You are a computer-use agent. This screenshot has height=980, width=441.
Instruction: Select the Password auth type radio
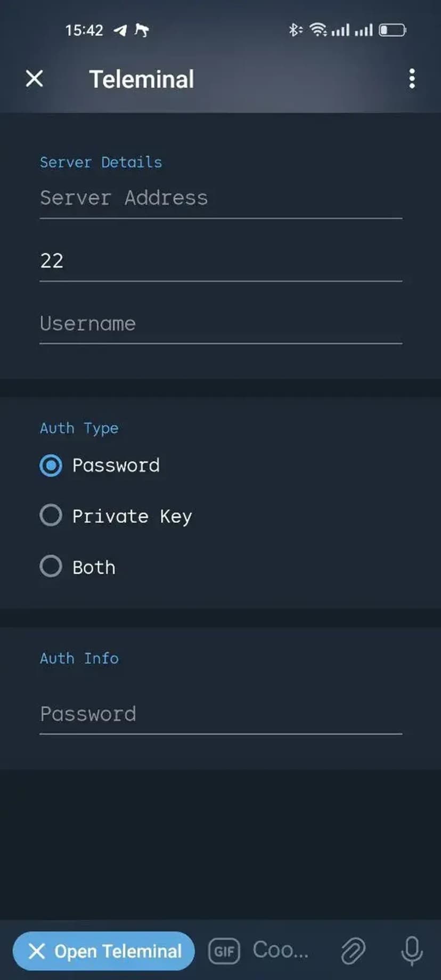pyautogui.click(x=51, y=466)
